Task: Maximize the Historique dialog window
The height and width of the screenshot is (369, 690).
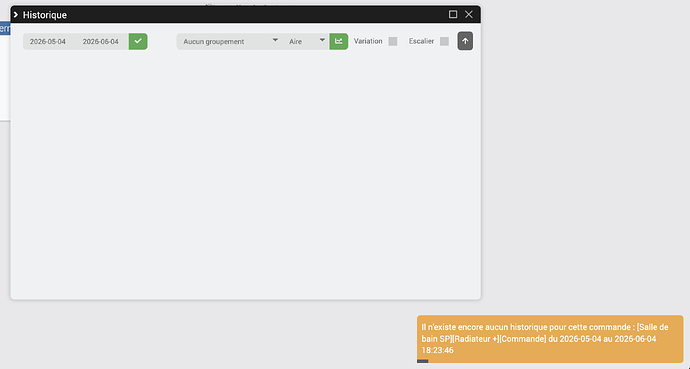Action: click(x=453, y=15)
